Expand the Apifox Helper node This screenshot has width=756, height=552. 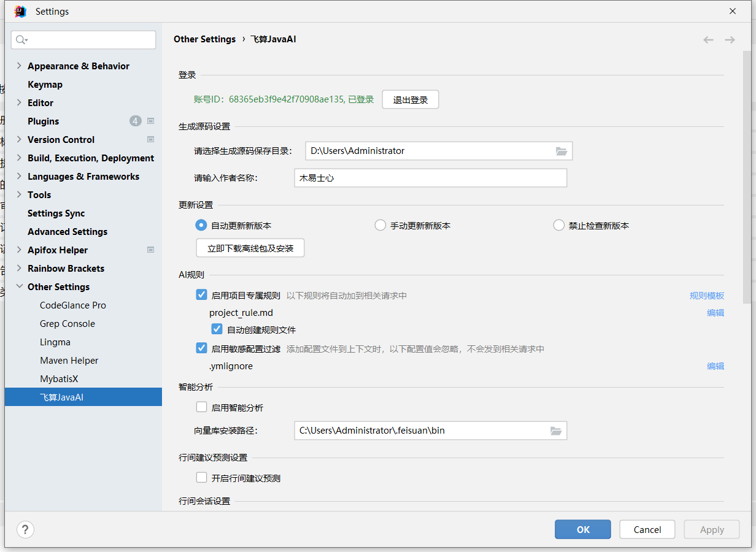tap(18, 250)
